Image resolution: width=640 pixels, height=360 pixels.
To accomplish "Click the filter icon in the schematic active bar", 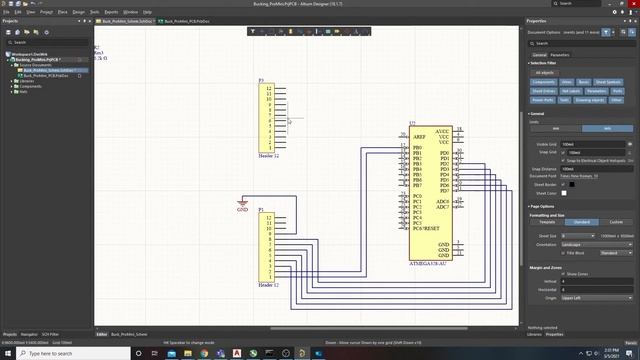I will [x=253, y=31].
